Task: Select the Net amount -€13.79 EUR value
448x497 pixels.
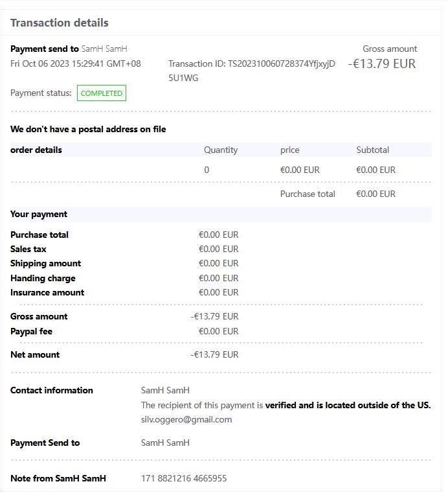Action: tap(215, 354)
